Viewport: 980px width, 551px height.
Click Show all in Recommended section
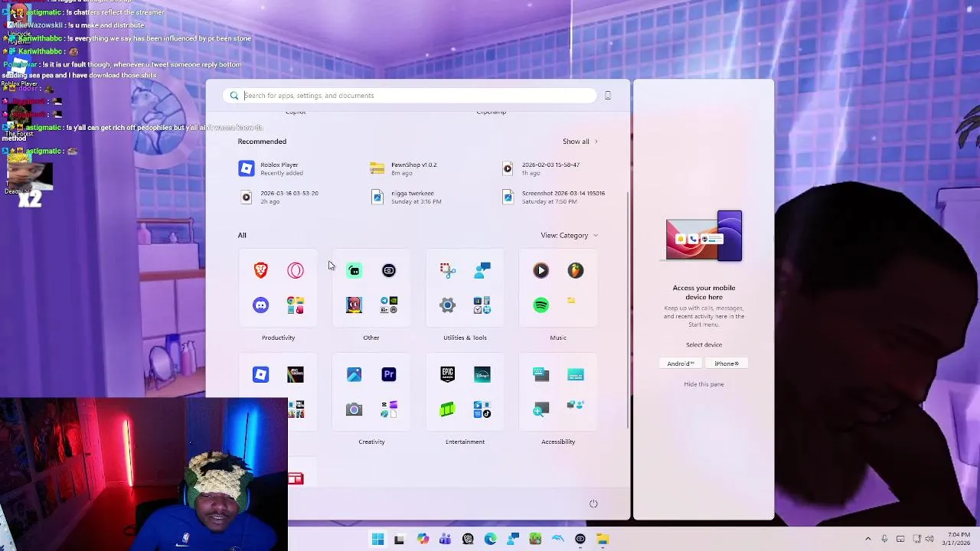click(x=580, y=142)
